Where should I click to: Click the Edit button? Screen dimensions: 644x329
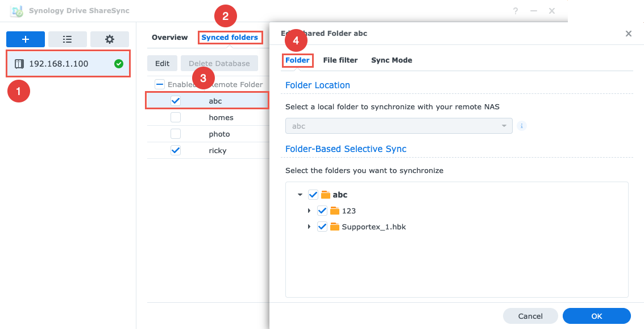(162, 63)
